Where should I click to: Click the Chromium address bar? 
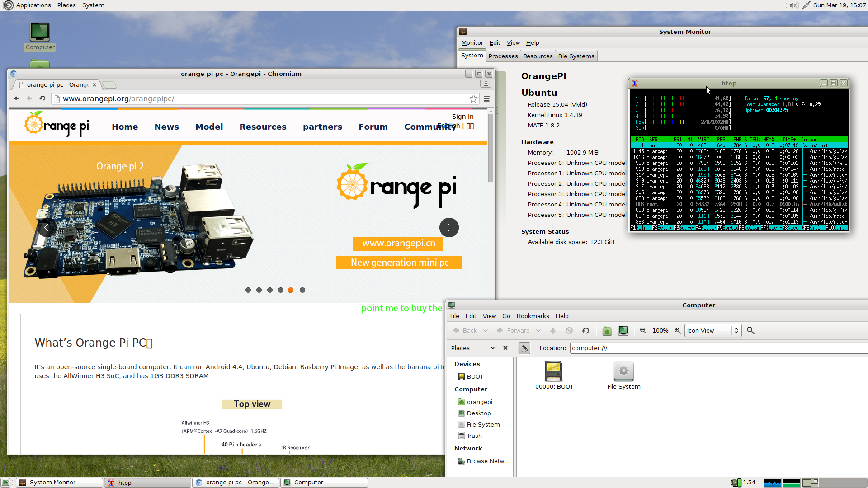[265, 99]
